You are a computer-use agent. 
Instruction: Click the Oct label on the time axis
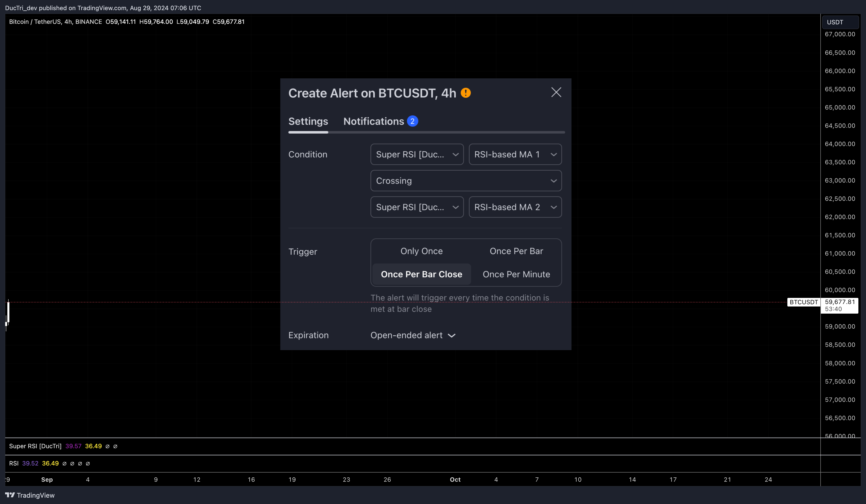(x=455, y=480)
